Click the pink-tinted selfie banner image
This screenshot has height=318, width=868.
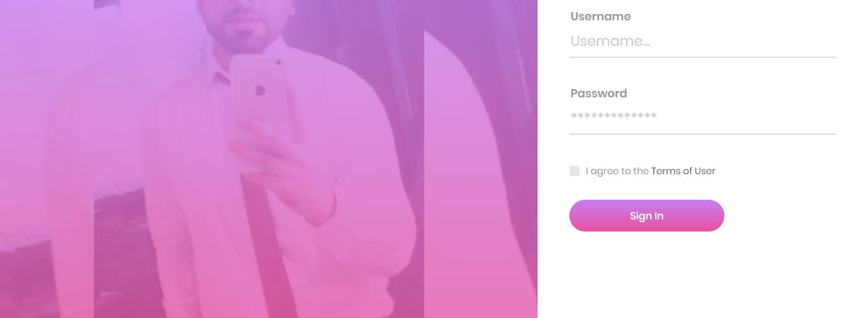[x=269, y=159]
